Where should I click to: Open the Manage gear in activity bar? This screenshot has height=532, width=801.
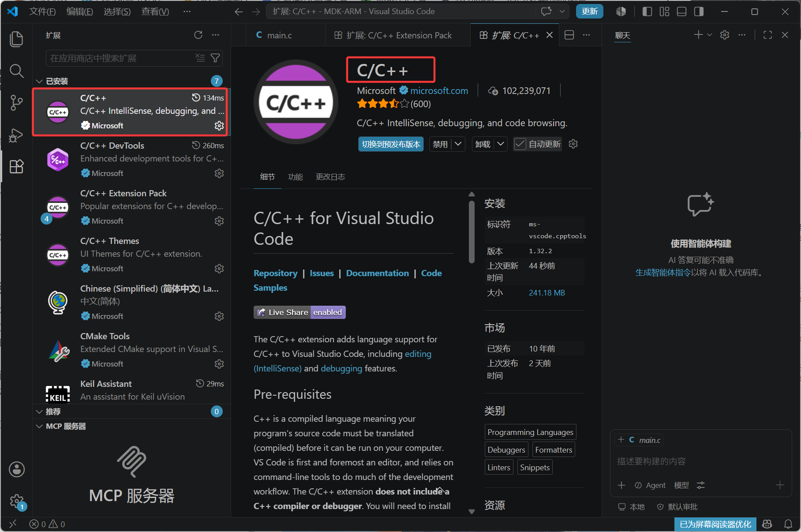pos(17,501)
